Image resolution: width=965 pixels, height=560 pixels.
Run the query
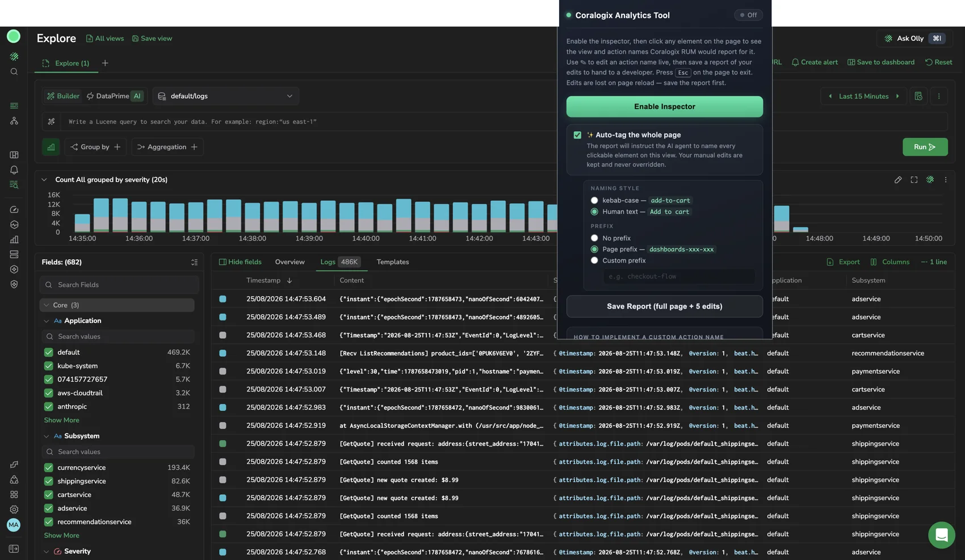click(925, 147)
